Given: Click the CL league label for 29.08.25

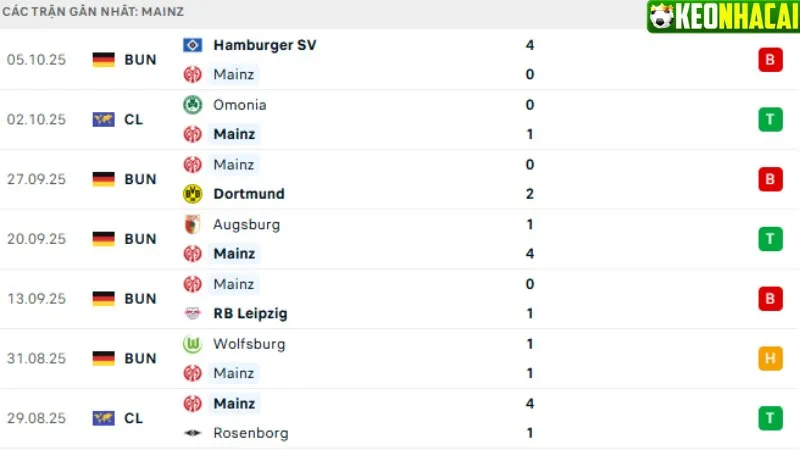Looking at the screenshot, I should click(134, 418).
